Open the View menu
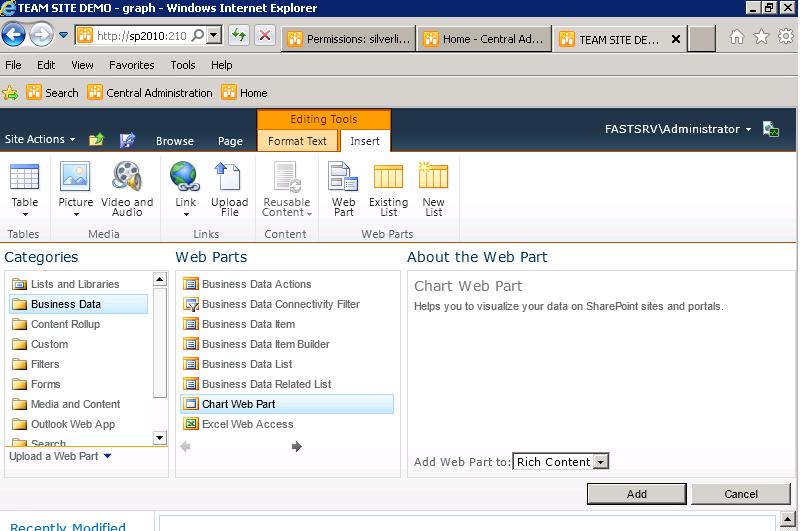Viewport: 804px width, 531px height. pos(82,65)
